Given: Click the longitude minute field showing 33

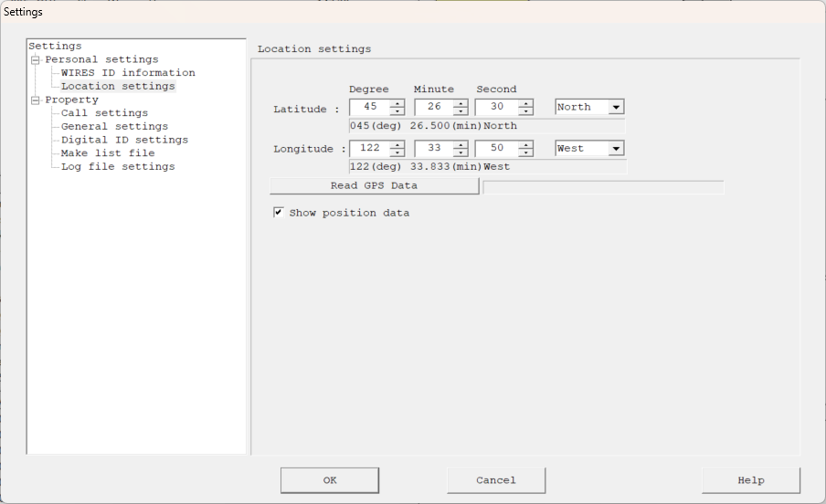Looking at the screenshot, I should coord(434,149).
